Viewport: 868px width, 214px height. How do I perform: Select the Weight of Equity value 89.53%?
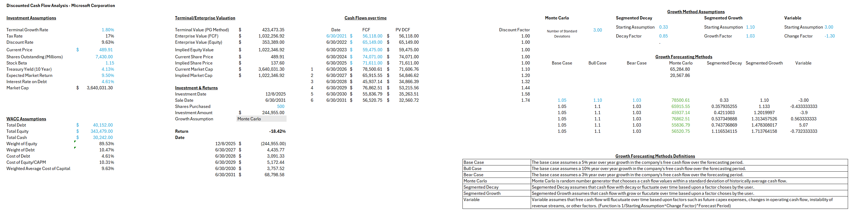coord(107,144)
